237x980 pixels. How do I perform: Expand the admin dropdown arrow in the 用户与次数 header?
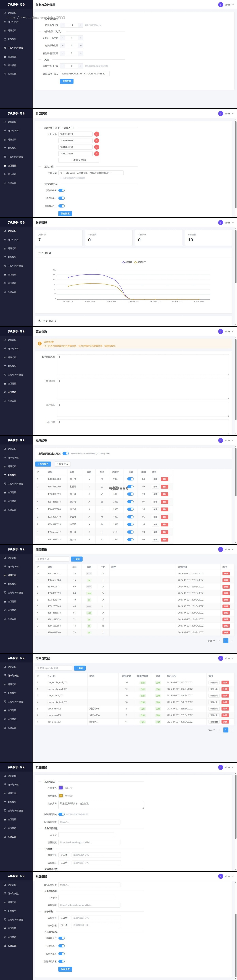point(233,658)
